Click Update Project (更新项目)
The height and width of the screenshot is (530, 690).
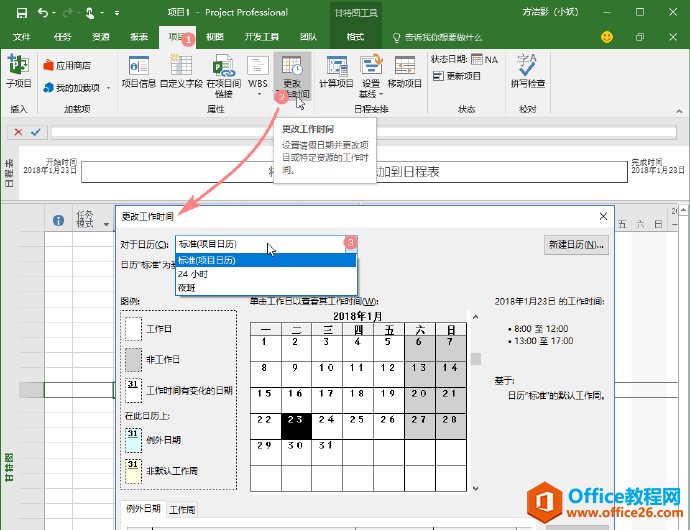coord(457,76)
